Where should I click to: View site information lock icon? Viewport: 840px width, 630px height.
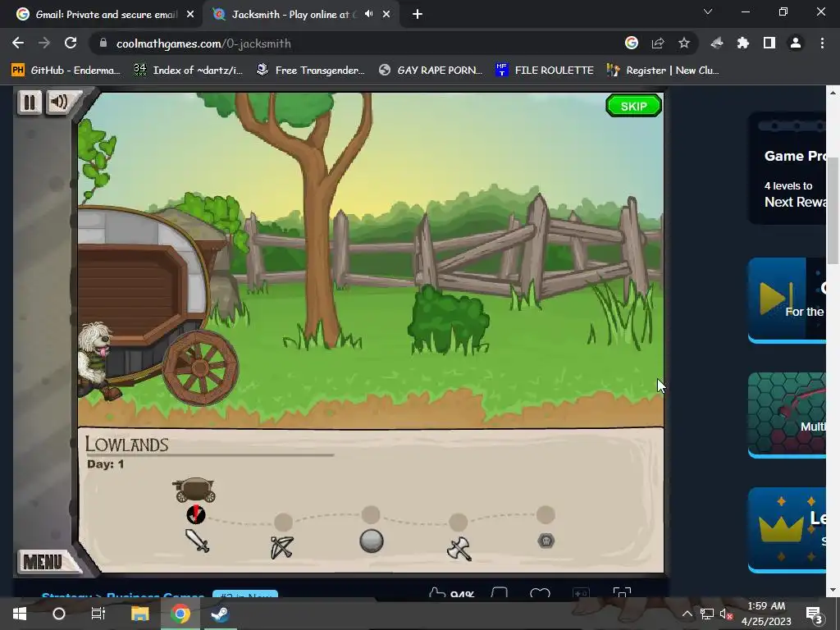[103, 43]
